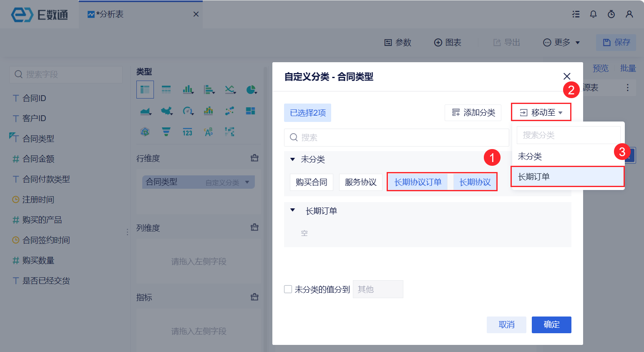Click the 保存 button
644x352 pixels.
pyautogui.click(x=616, y=43)
